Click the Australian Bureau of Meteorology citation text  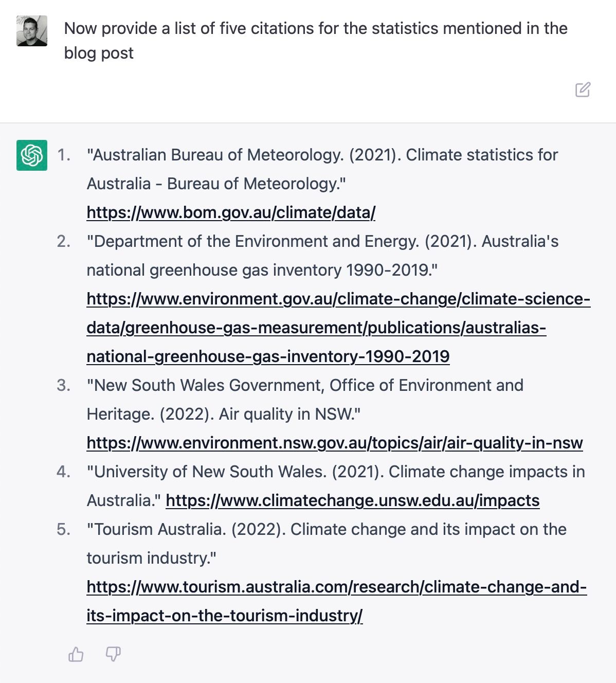[322, 155]
